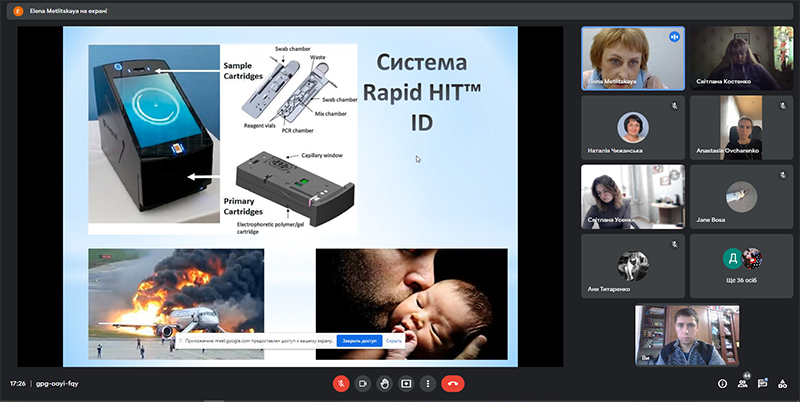The width and height of the screenshot is (800, 402).
Task: Unmute the microphone in the call bar
Action: click(341, 384)
